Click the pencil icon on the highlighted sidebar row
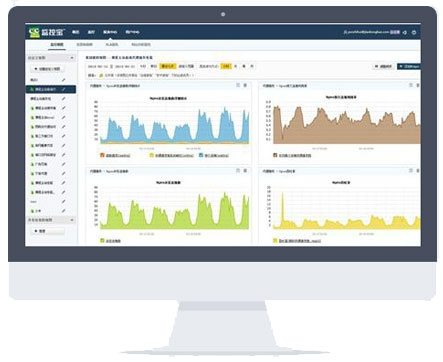This screenshot has height=362, width=443. tap(63, 89)
